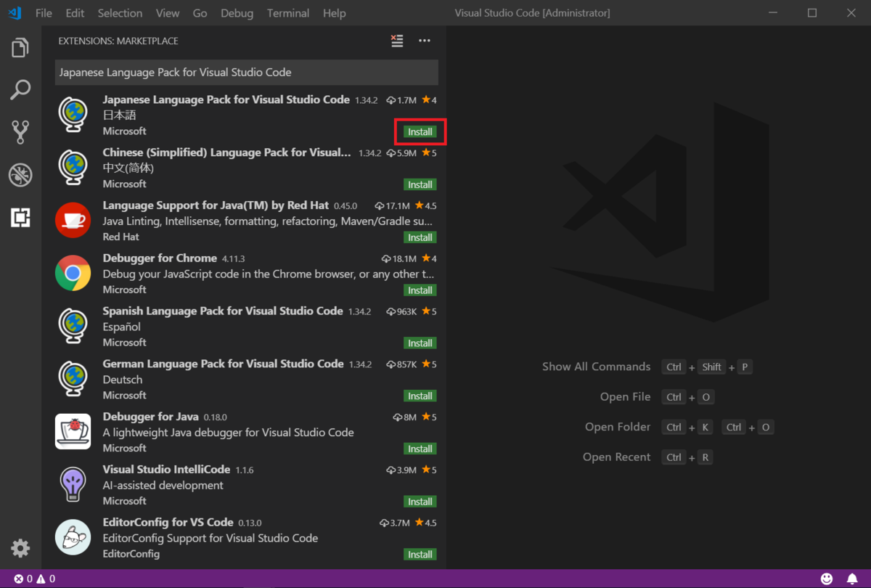
Task: Select the Extensions view icon
Action: click(20, 216)
